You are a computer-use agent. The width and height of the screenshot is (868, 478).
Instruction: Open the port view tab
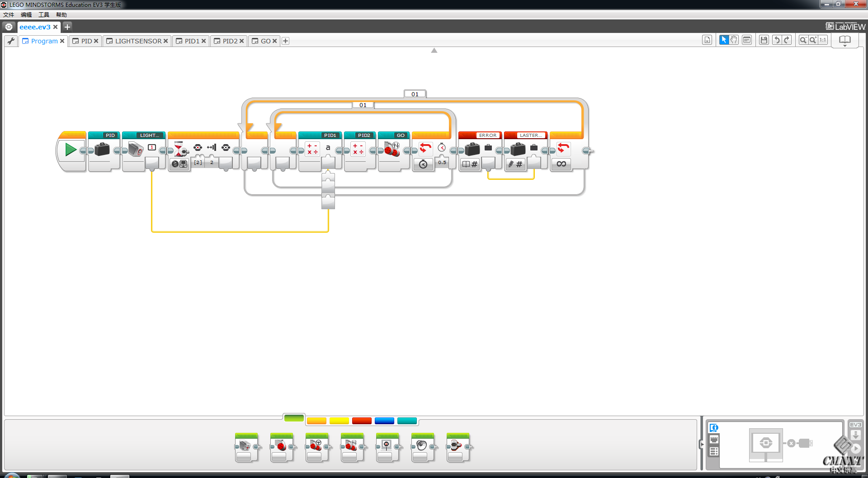point(714,440)
